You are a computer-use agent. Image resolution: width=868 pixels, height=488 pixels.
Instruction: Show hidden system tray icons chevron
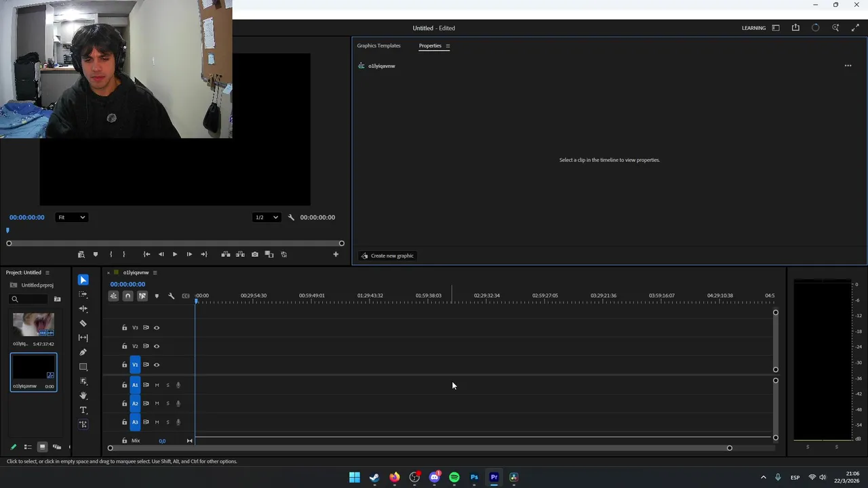pos(763,477)
